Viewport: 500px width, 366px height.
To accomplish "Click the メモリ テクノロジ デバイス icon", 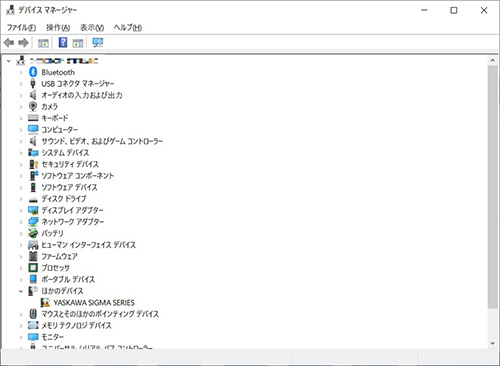I will click(x=33, y=325).
